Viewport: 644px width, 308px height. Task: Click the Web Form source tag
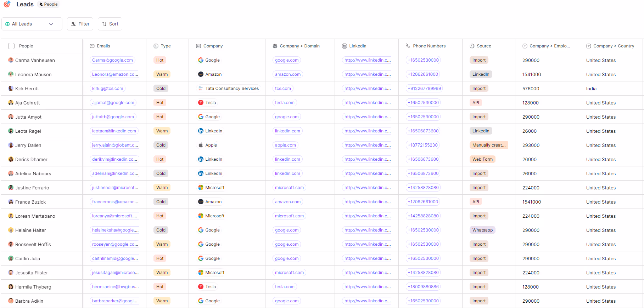pos(482,159)
